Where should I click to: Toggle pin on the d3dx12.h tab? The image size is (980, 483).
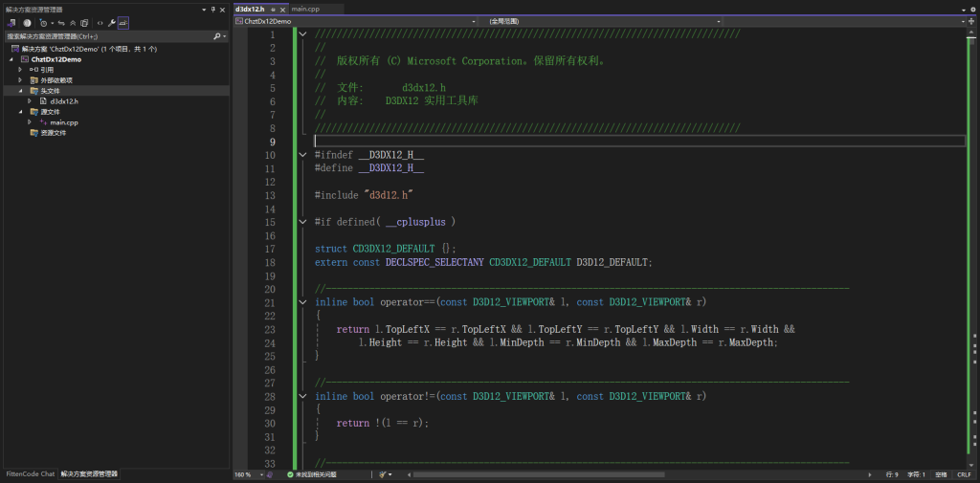274,9
